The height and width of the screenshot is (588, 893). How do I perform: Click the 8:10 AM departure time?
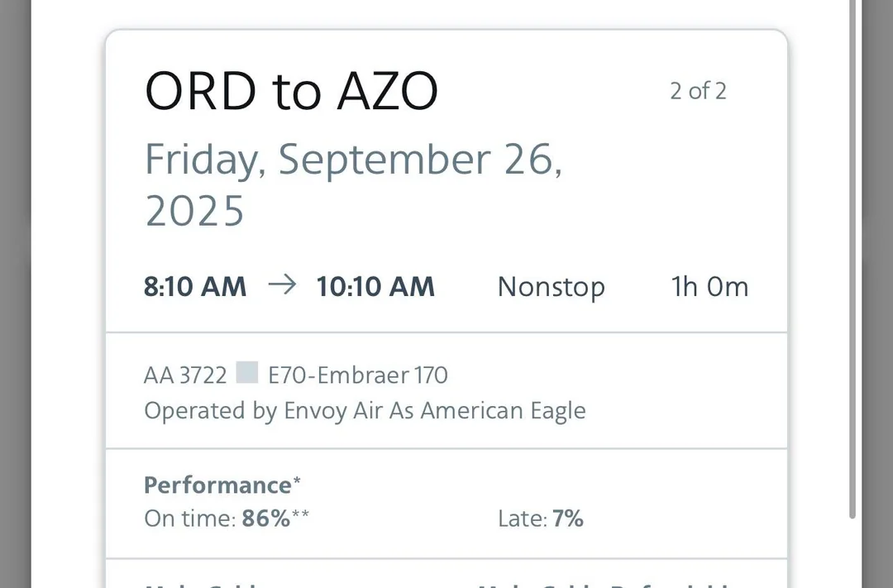tap(195, 287)
